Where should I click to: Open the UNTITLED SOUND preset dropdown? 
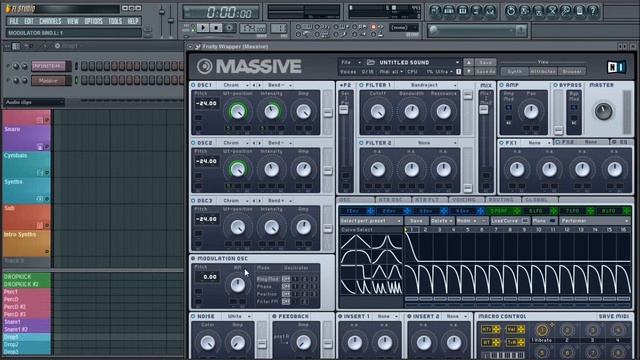419,62
